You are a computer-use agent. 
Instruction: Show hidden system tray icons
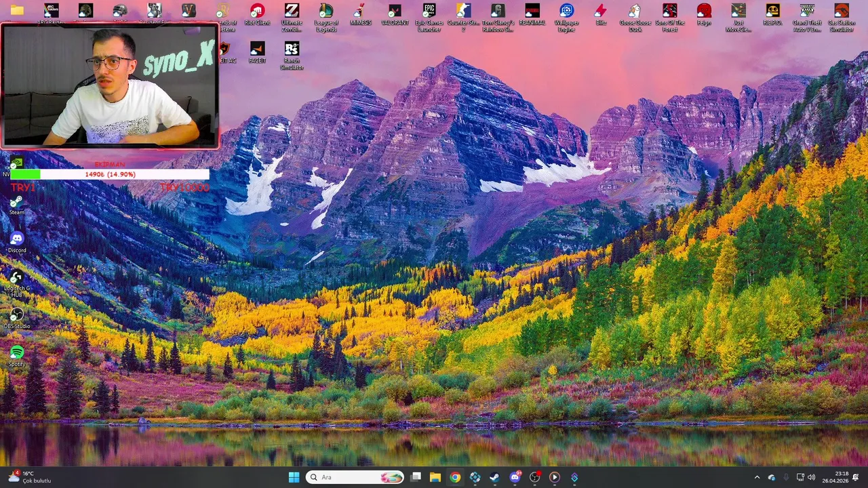point(757,477)
